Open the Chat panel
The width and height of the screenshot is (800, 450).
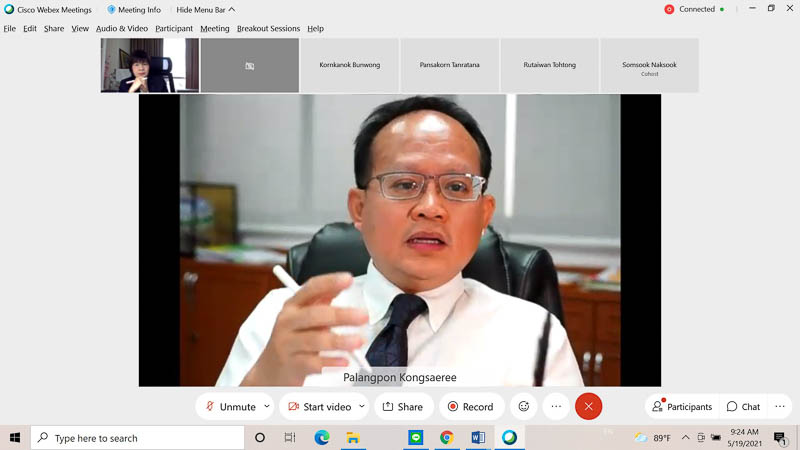click(743, 407)
